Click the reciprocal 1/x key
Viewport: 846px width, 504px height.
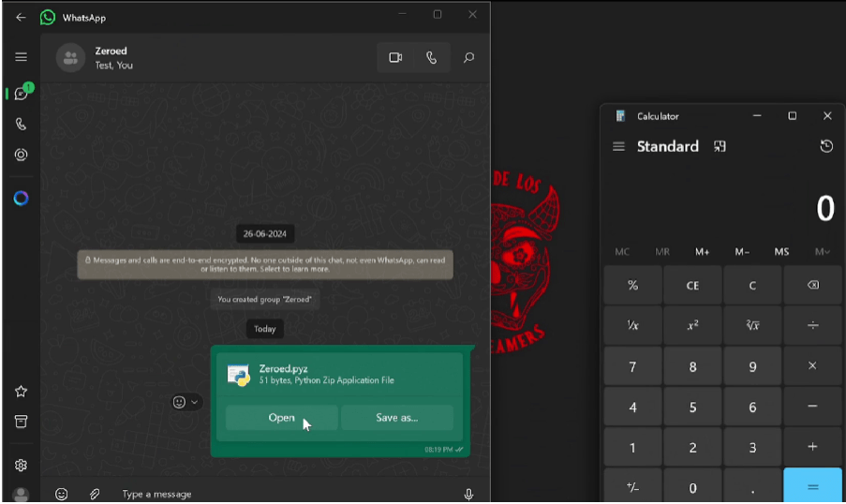pos(633,325)
